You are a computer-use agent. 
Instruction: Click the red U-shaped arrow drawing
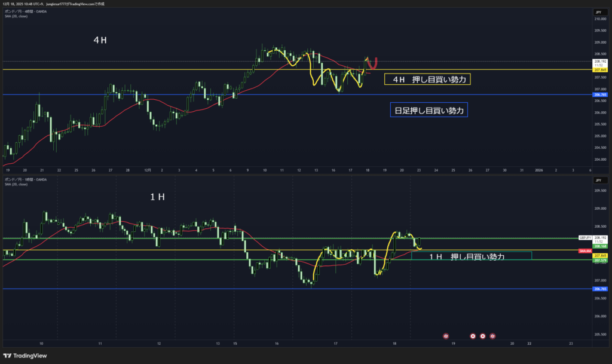click(x=374, y=63)
